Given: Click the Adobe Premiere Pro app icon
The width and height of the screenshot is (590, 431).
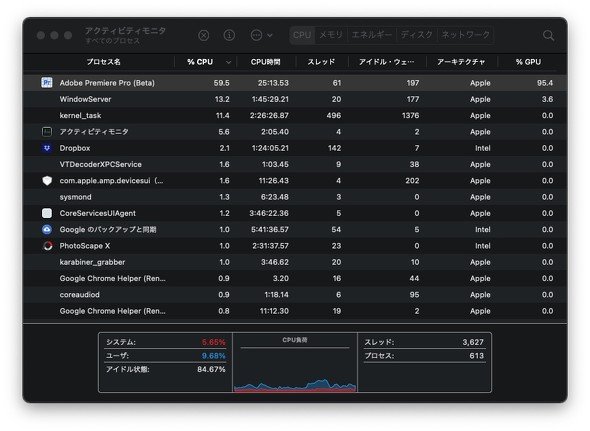Looking at the screenshot, I should [47, 82].
